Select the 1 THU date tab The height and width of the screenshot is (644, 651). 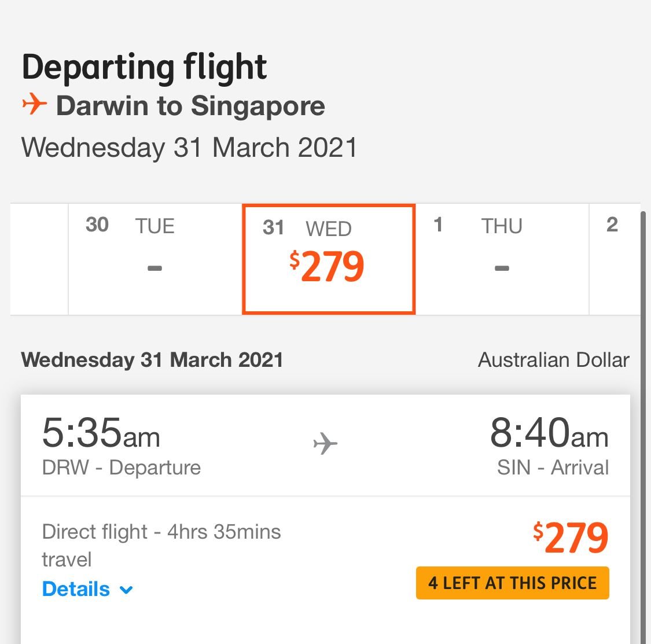pos(502,259)
